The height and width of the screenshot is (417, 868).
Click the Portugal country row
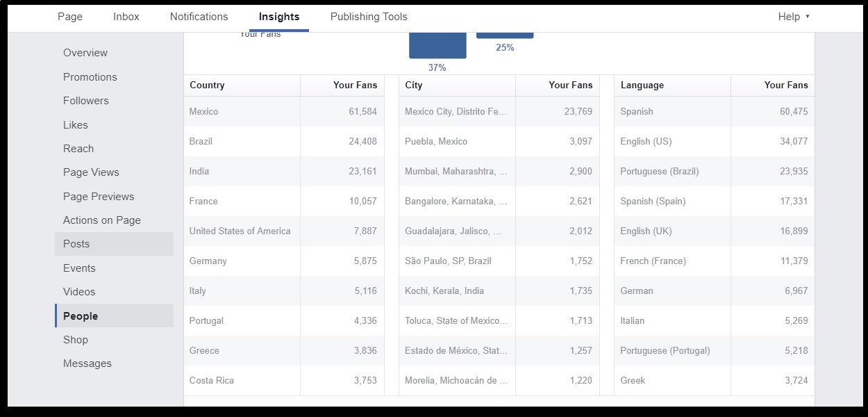tap(284, 320)
